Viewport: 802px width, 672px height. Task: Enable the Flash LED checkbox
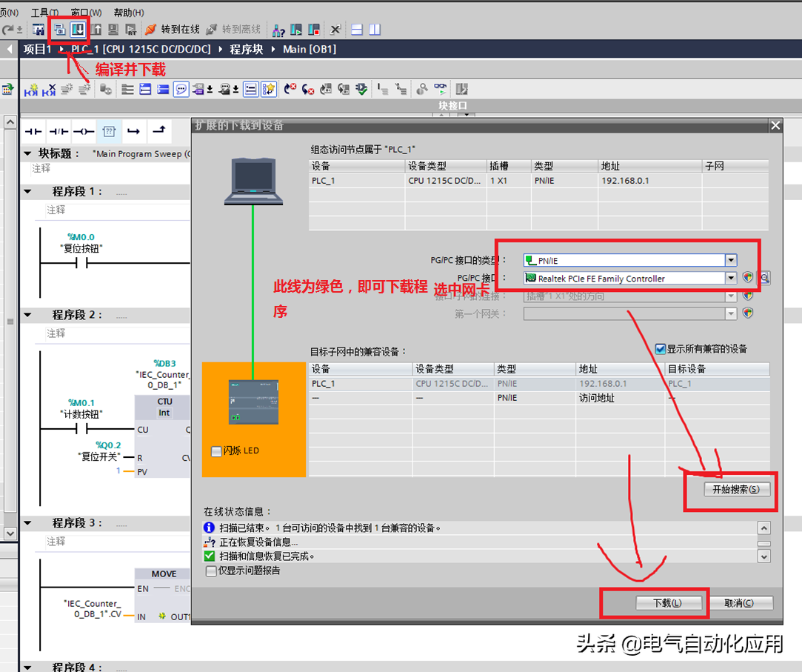[x=216, y=451]
